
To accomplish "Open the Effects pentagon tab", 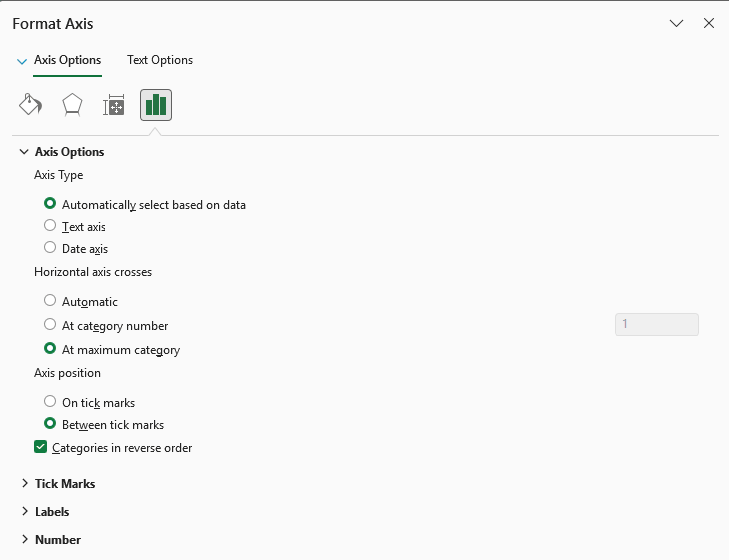I will pos(72,105).
